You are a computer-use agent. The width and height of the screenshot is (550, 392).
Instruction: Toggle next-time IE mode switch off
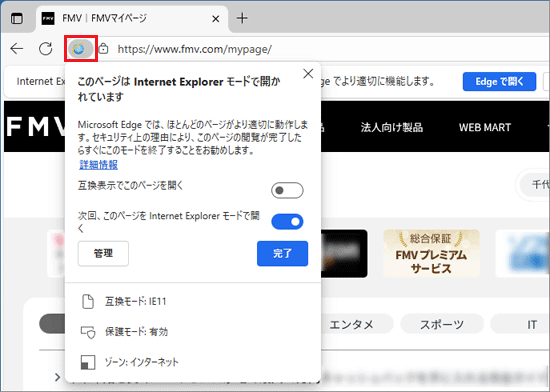[x=287, y=222]
